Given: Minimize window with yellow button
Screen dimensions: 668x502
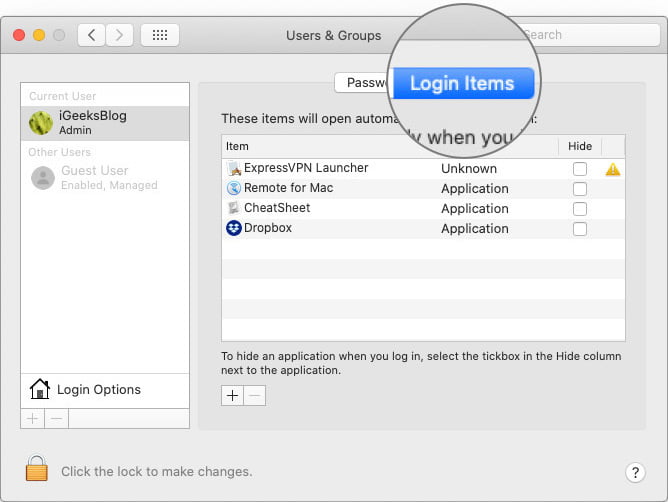Looking at the screenshot, I should [39, 35].
